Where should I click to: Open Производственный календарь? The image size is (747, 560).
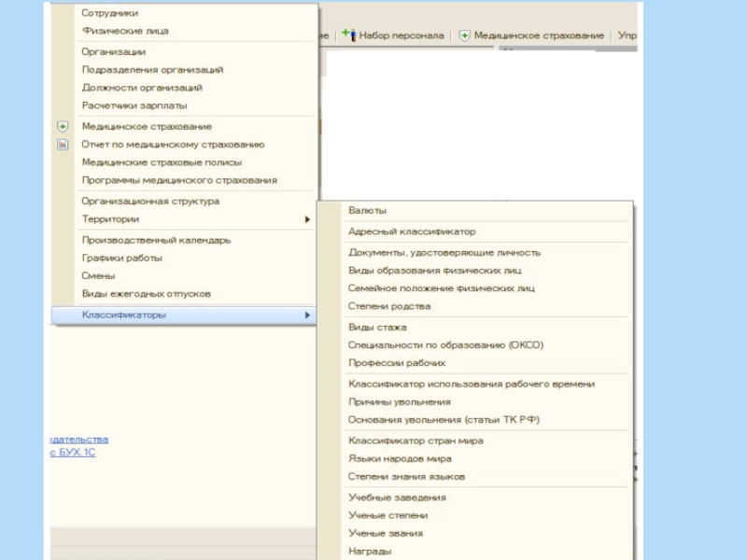(x=156, y=240)
